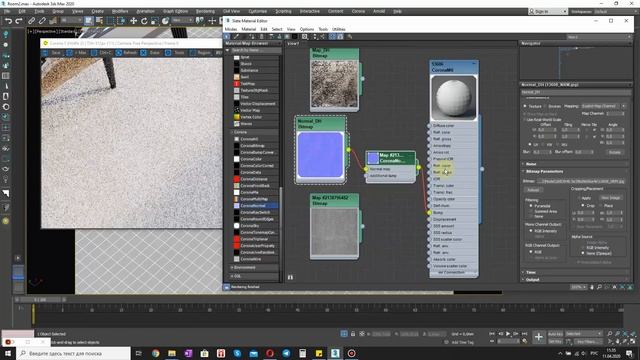
Task: Activate Select and Place tool
Action: (165, 20)
